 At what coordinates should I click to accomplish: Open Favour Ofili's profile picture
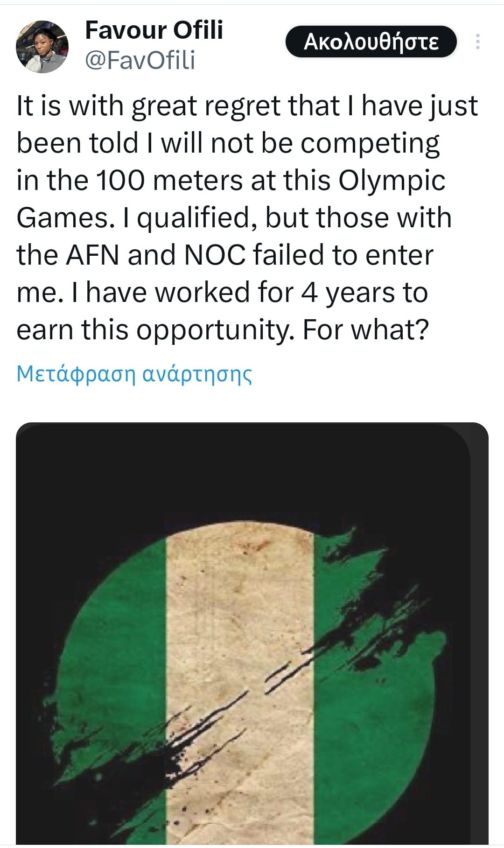42,47
